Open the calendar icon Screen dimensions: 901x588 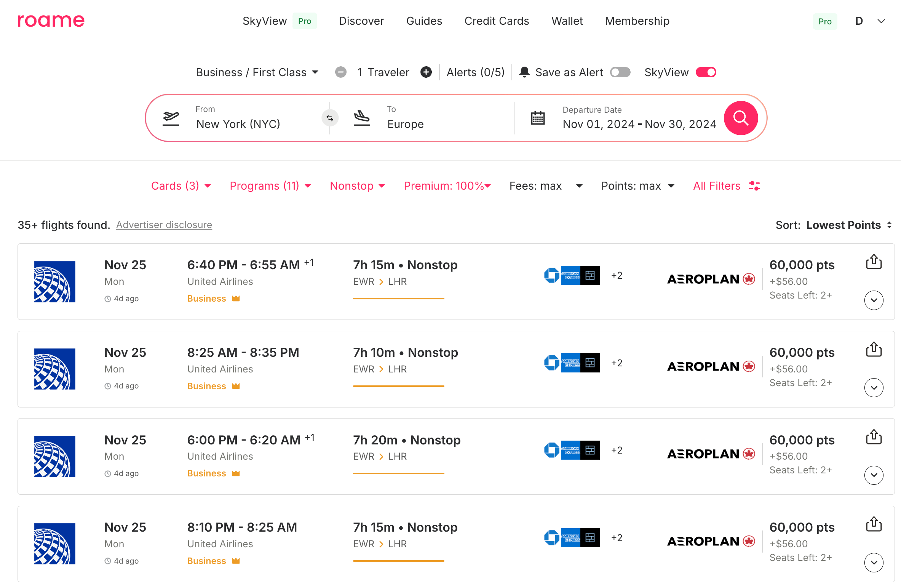point(538,118)
